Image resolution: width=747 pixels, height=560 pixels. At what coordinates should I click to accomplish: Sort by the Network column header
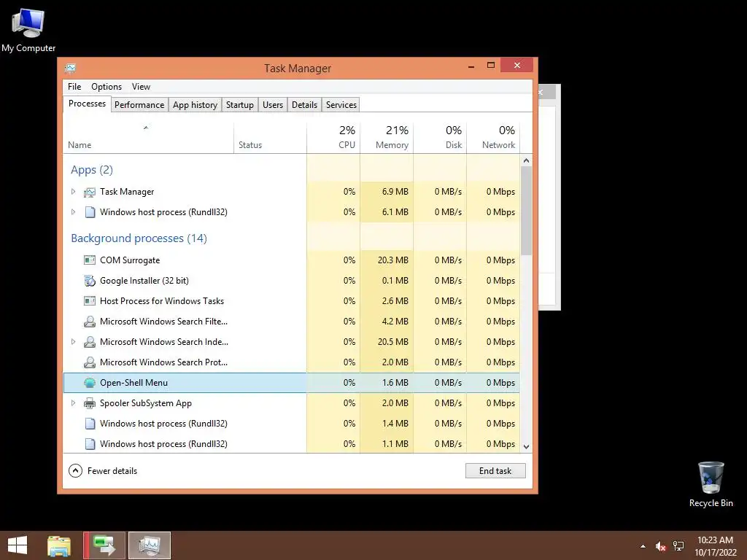[x=493, y=138]
